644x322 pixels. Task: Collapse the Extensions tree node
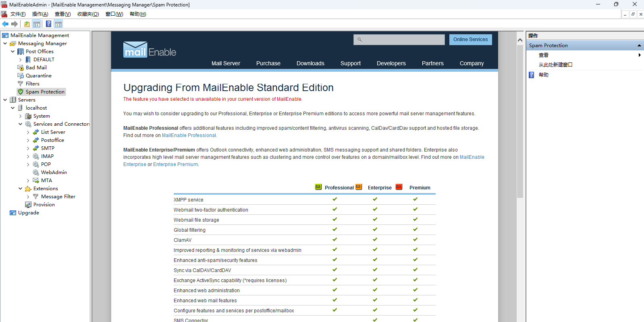click(20, 189)
